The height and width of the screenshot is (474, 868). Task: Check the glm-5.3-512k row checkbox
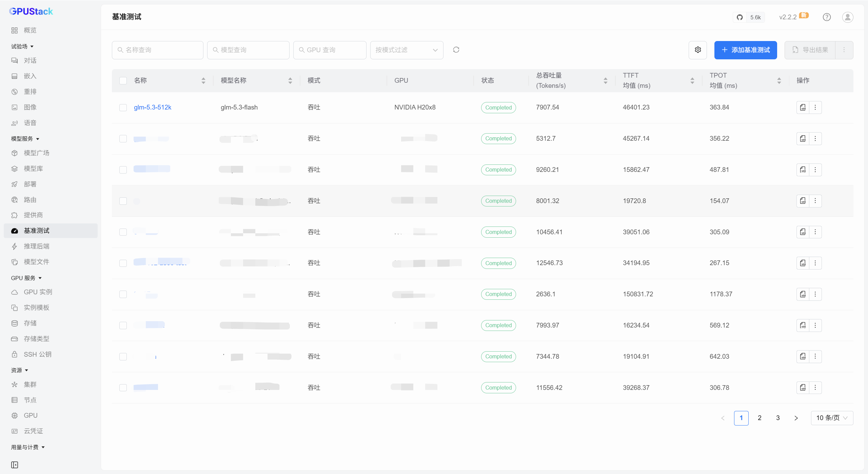tap(123, 107)
